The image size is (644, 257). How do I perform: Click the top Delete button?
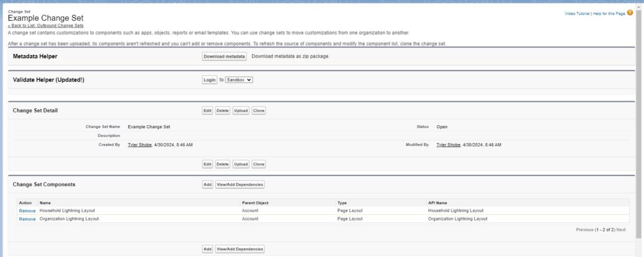[223, 111]
